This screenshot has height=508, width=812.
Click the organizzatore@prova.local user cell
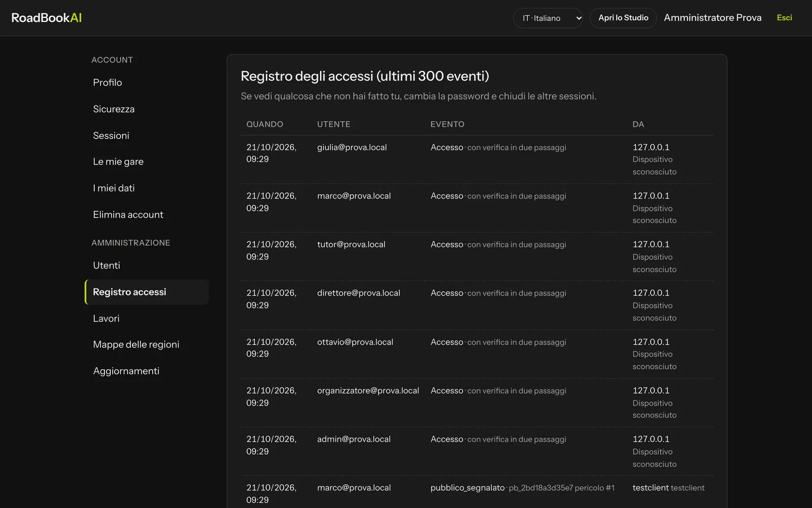(368, 391)
